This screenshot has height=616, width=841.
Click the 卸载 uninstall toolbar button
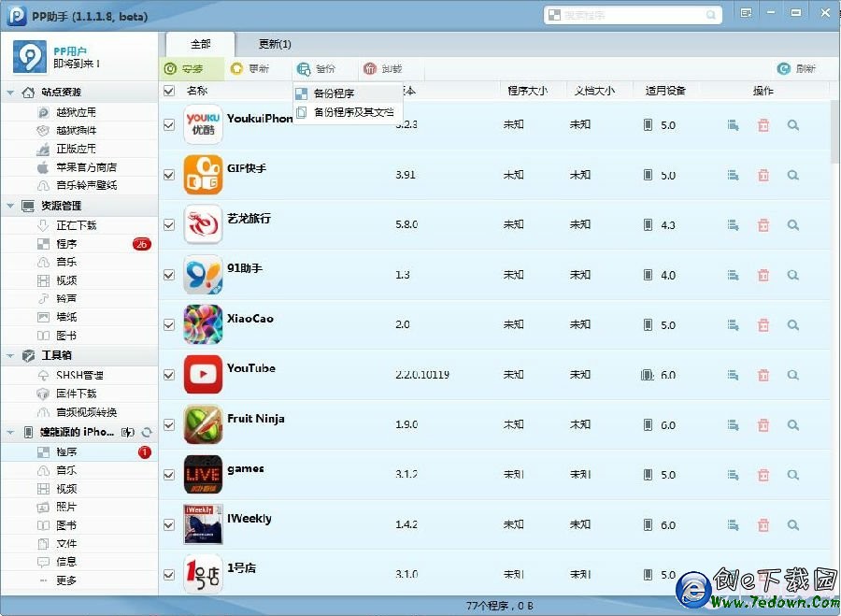tap(383, 68)
